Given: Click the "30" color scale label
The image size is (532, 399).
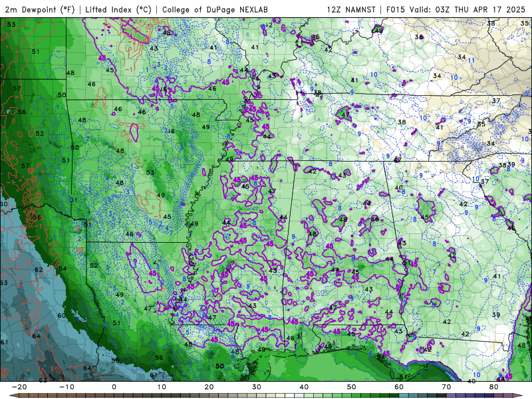Looking at the screenshot, I should 257,387.
